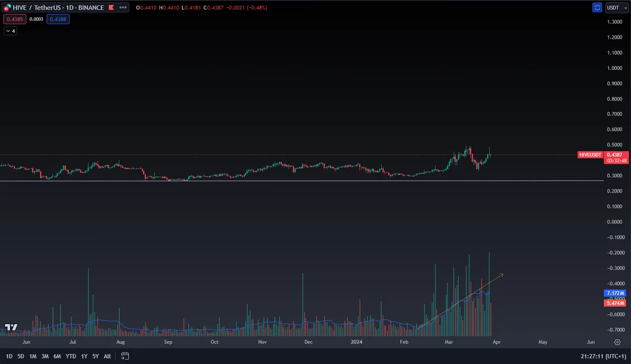This screenshot has width=631, height=364.
Task: Select the YTD time range
Action: (x=71, y=356)
